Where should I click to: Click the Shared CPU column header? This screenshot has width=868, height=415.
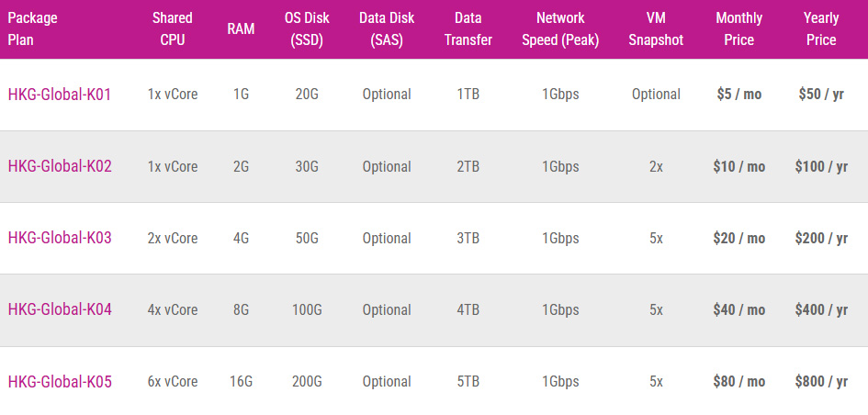[173, 28]
